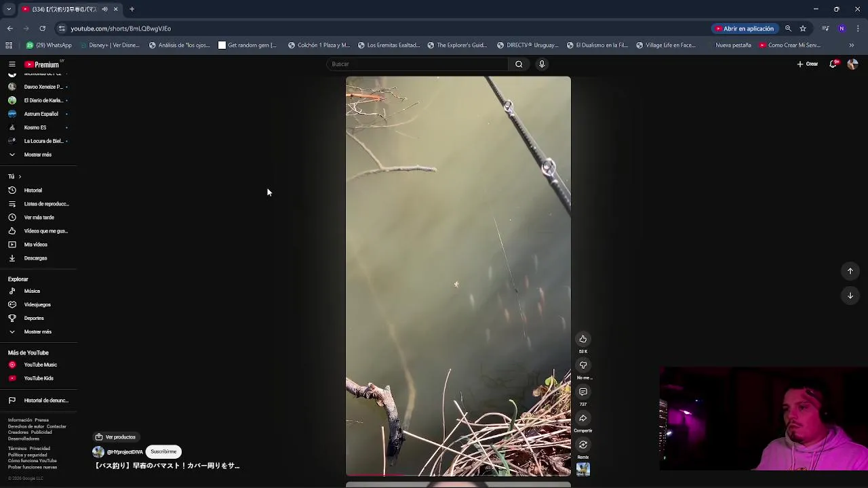The height and width of the screenshot is (488, 868).
Task: Open the Tú section chevron
Action: click(x=20, y=177)
